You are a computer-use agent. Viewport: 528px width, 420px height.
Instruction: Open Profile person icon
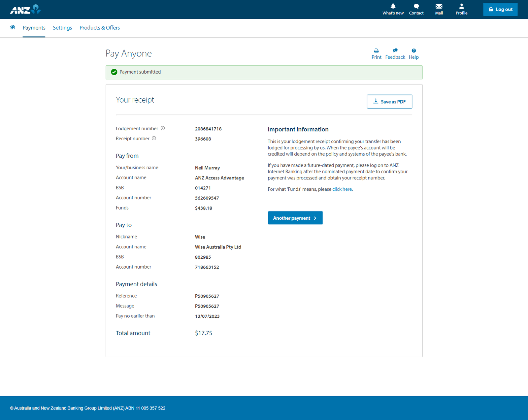click(x=461, y=6)
